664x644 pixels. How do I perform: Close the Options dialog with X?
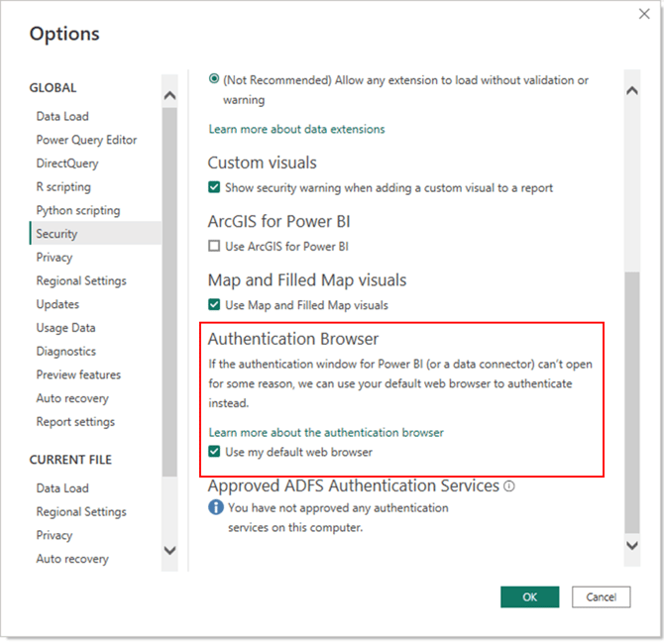645,14
